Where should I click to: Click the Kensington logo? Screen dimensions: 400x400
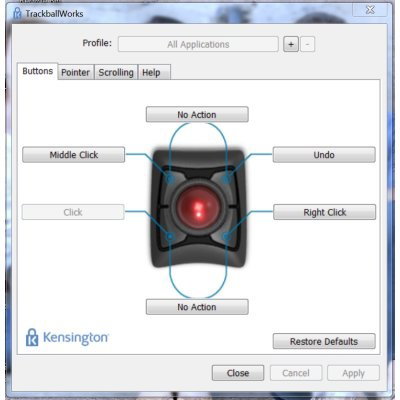(67, 337)
